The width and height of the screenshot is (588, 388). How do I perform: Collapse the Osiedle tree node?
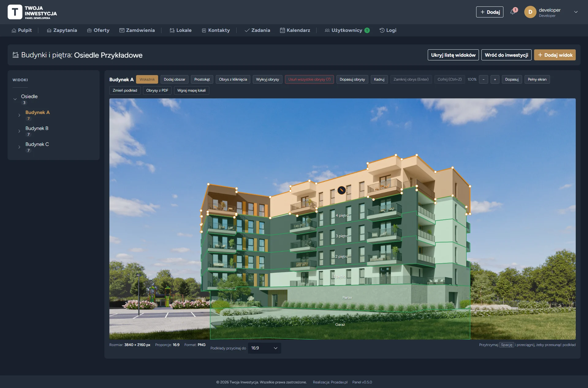[x=15, y=99]
